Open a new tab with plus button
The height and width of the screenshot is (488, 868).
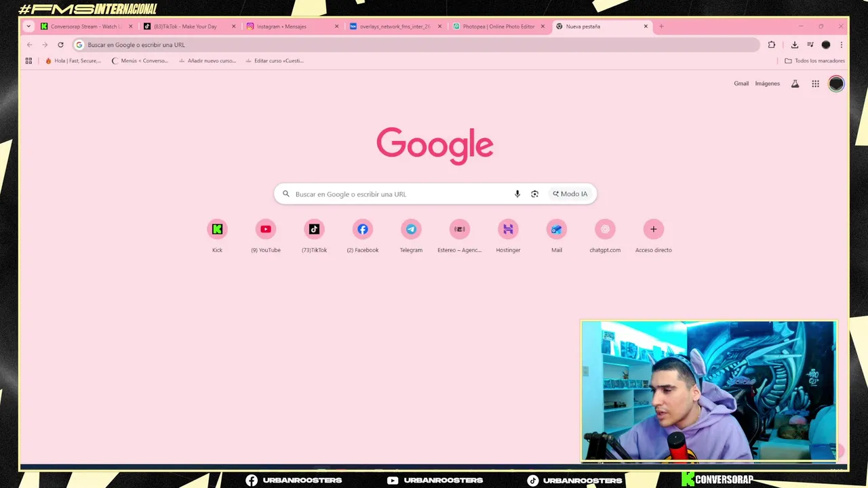661,26
